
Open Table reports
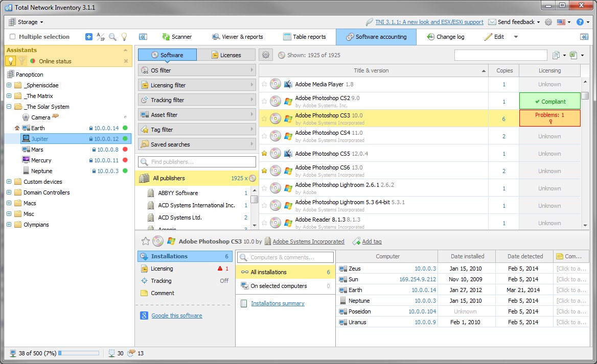pos(306,36)
